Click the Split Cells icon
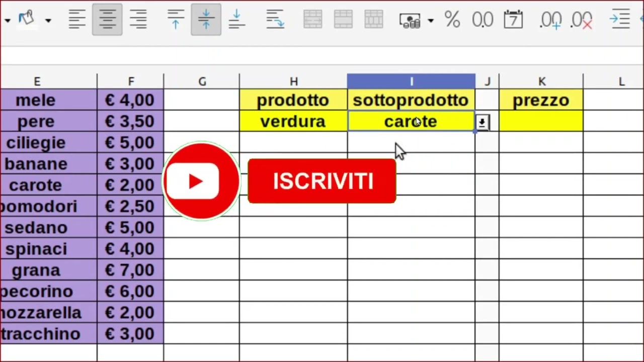This screenshot has width=644, height=362. [373, 20]
